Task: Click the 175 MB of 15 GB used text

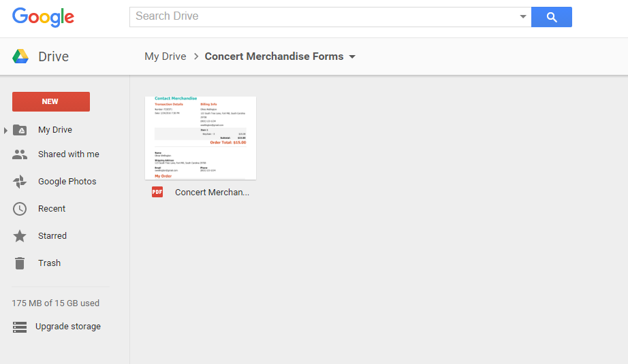Action: pyautogui.click(x=56, y=303)
